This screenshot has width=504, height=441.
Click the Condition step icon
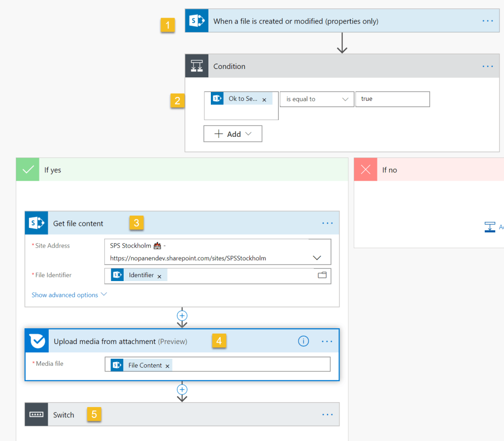tap(197, 66)
